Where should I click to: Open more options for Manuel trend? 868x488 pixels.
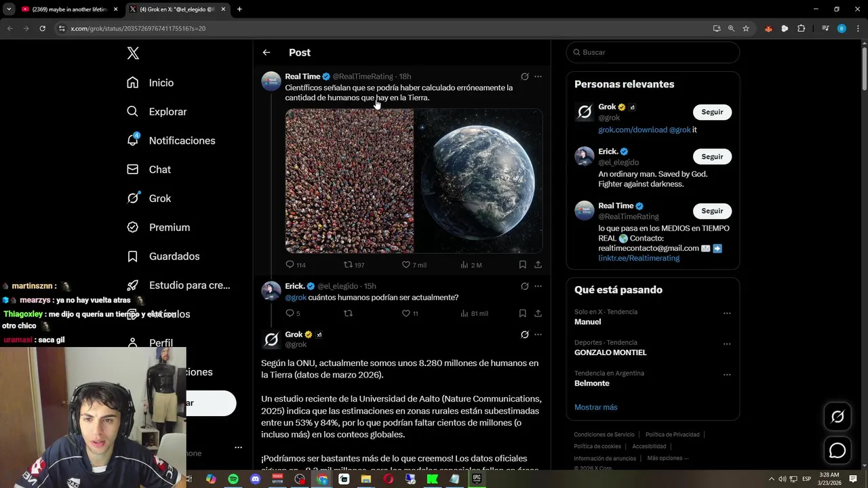click(x=727, y=313)
